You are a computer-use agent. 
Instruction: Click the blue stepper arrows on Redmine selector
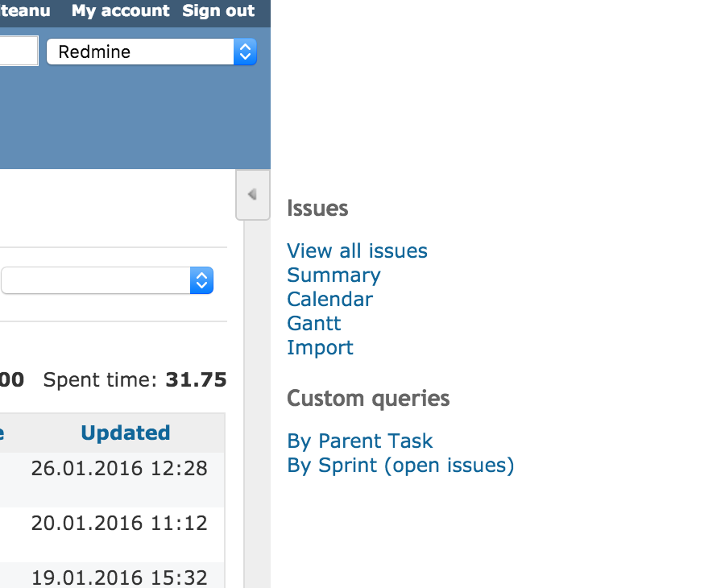point(245,52)
